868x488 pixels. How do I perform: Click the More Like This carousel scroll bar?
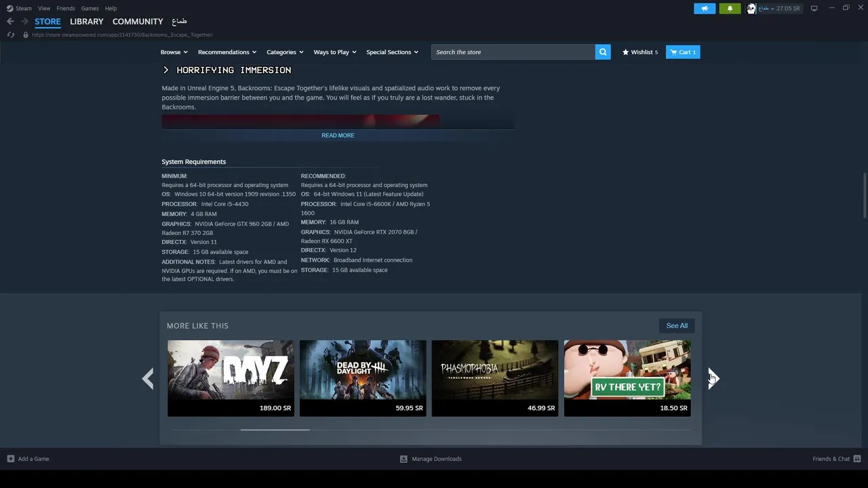point(275,430)
